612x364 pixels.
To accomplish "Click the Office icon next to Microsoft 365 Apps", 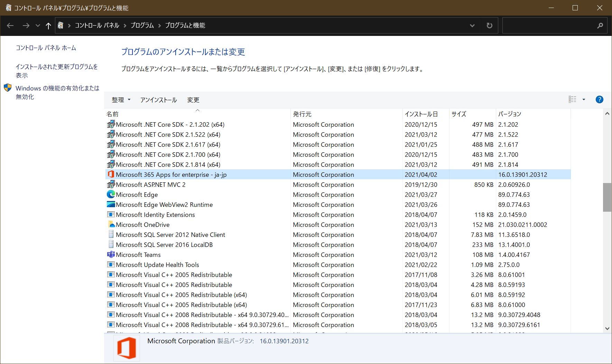I will [x=111, y=174].
